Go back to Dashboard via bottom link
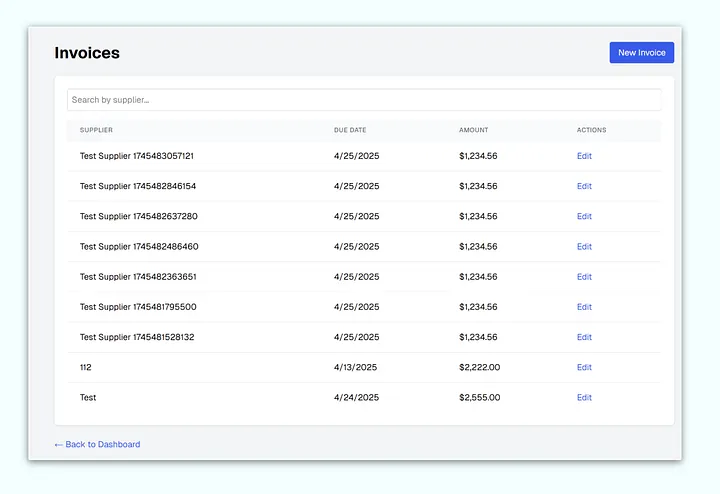Screen dimensions: 720x494 pos(97,444)
